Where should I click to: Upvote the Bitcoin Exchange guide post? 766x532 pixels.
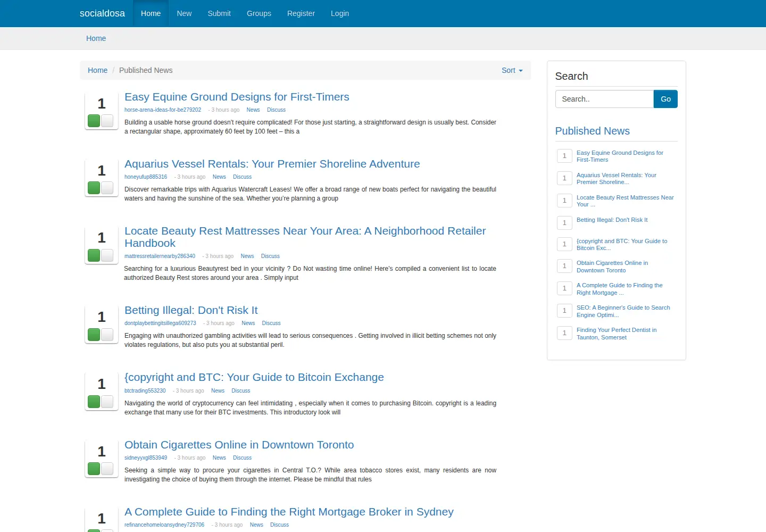point(94,402)
